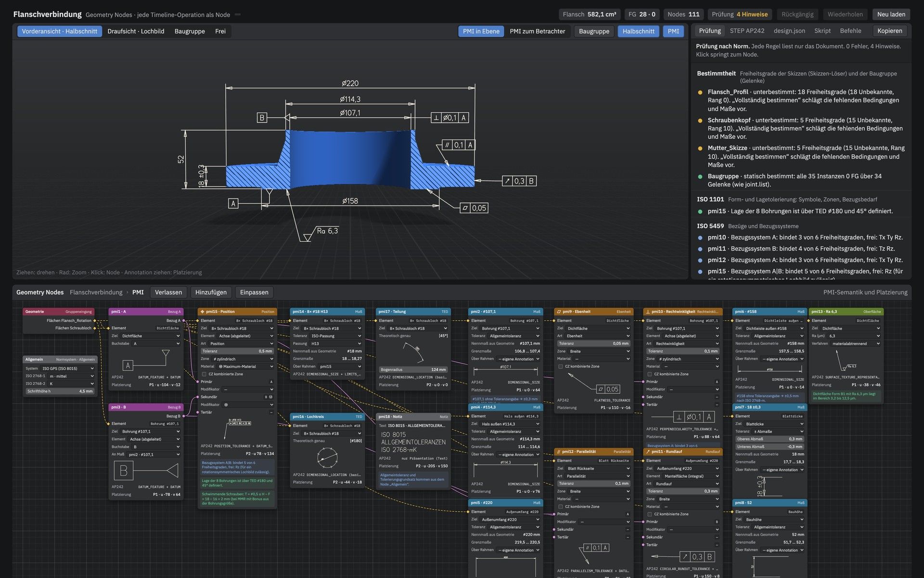Click the Bogenradius 124 mm field in pmi17

click(413, 369)
